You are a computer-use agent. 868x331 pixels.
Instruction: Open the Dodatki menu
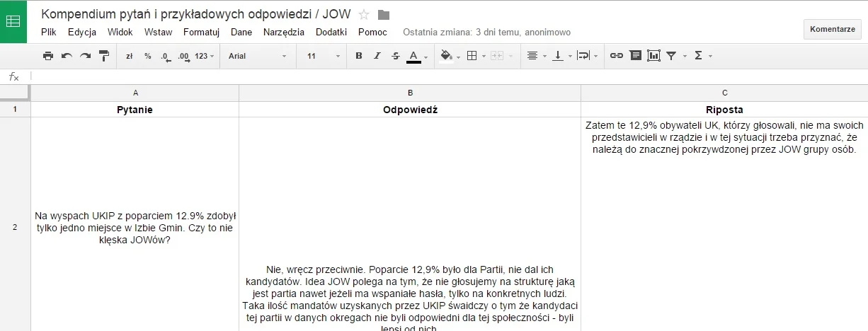point(331,33)
